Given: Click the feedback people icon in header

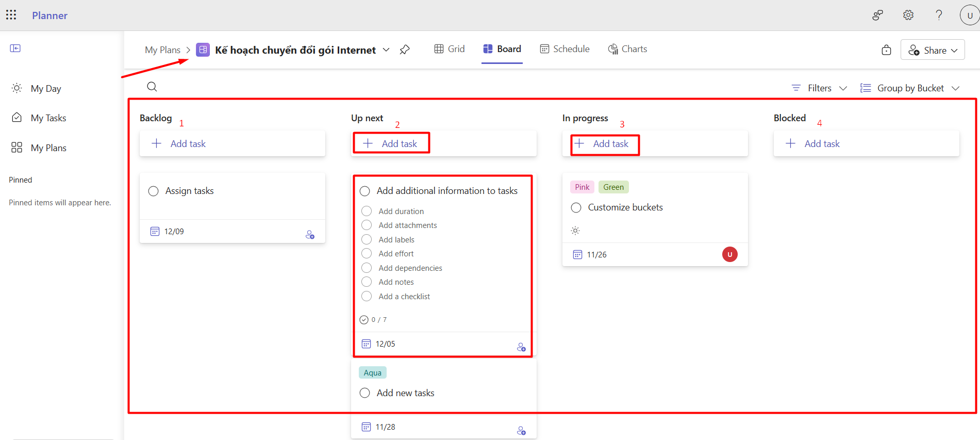Looking at the screenshot, I should [x=877, y=15].
